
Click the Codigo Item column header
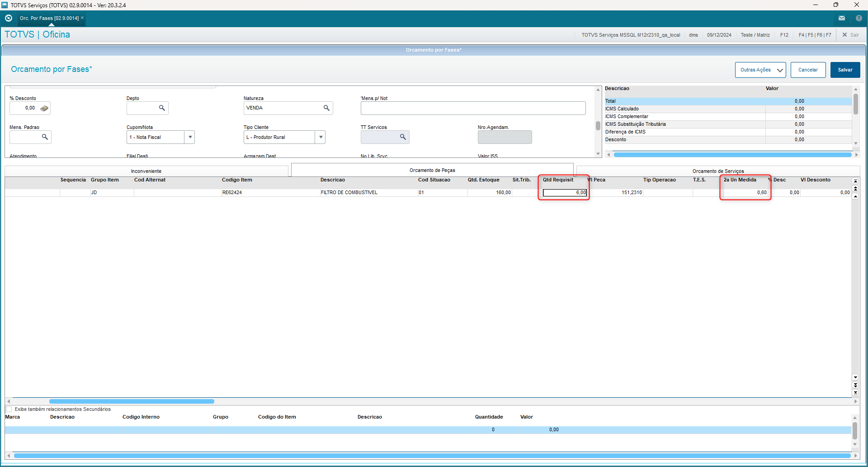point(237,180)
